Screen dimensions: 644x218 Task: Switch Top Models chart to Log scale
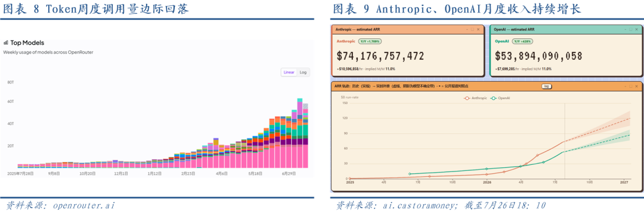click(x=303, y=72)
